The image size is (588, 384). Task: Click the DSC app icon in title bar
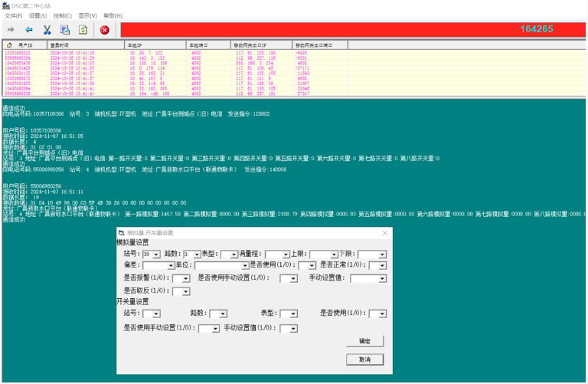(5, 6)
